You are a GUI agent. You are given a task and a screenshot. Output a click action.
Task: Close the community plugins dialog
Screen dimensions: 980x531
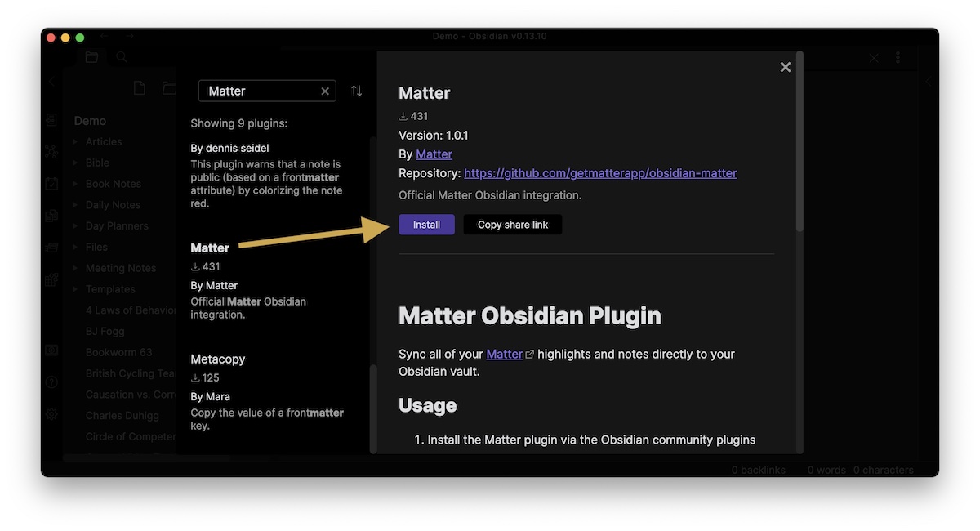click(x=786, y=67)
